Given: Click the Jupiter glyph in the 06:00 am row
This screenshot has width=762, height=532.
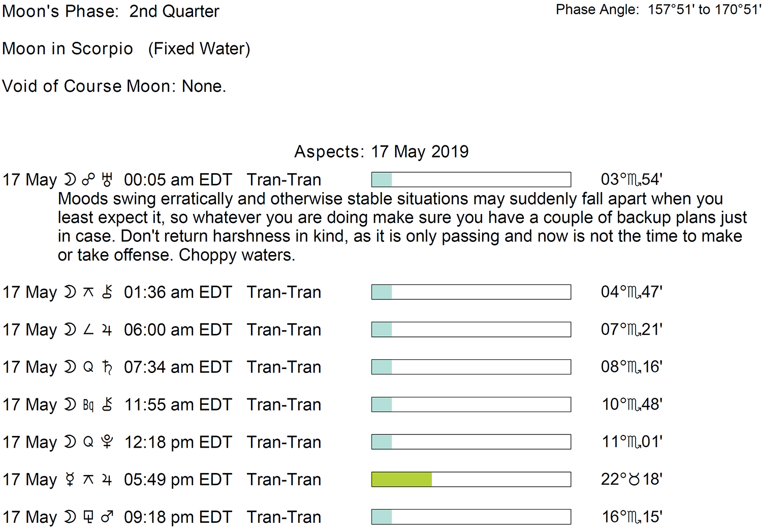Looking at the screenshot, I should click(107, 330).
